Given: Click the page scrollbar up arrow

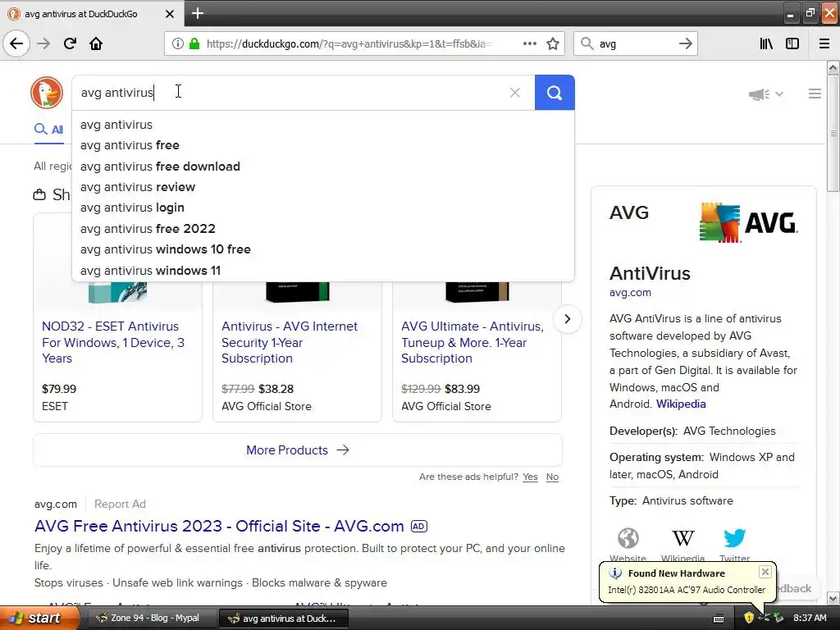Looking at the screenshot, I should tap(833, 67).
